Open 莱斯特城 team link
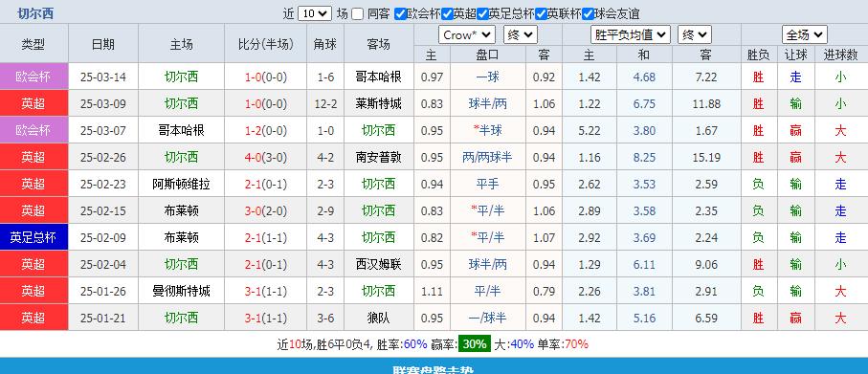The width and height of the screenshot is (868, 374). (x=379, y=103)
